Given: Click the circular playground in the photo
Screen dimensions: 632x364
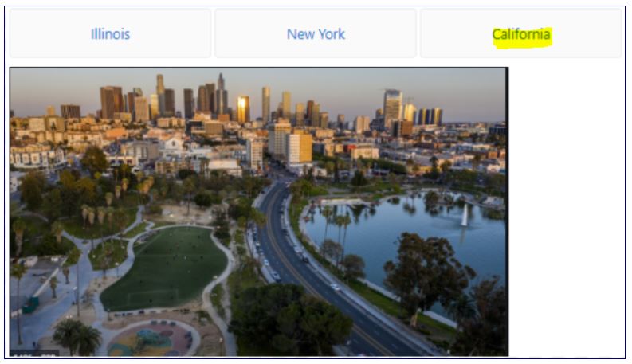Looking at the screenshot, I should 153,339.
